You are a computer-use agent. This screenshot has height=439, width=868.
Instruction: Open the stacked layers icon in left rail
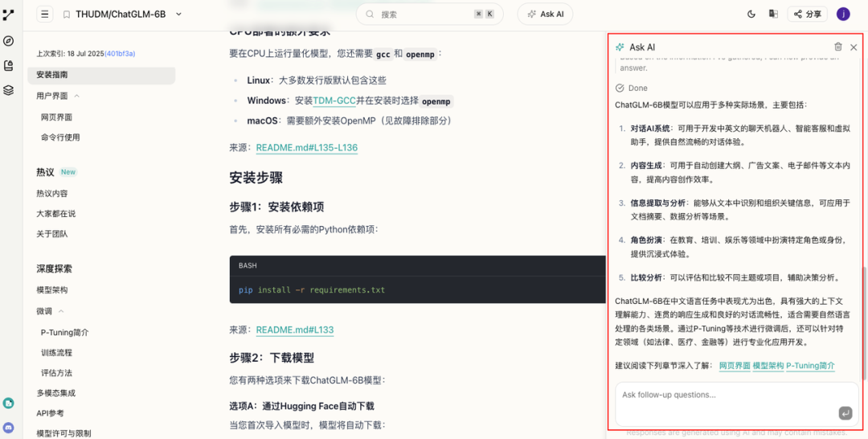click(x=8, y=90)
